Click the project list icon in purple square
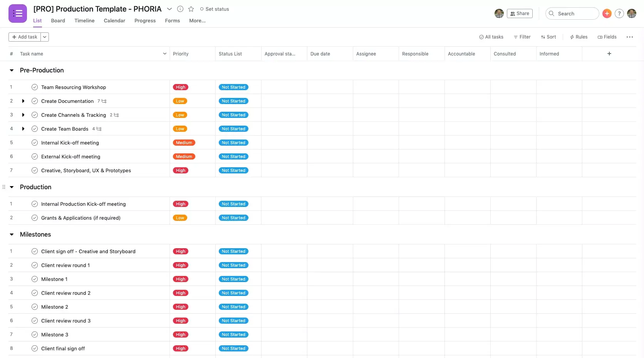This screenshot has width=644, height=358. [18, 13]
